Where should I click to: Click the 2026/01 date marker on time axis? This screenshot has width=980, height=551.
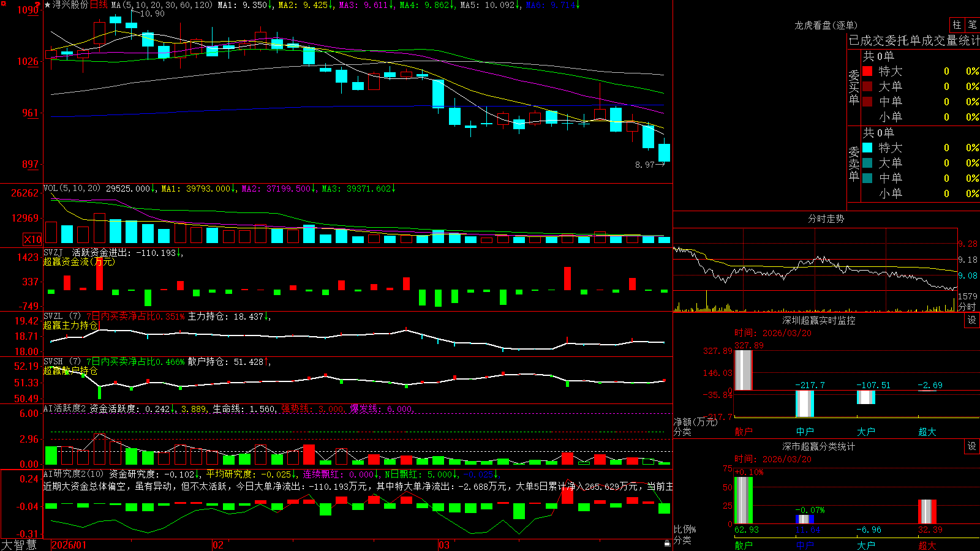pos(69,545)
